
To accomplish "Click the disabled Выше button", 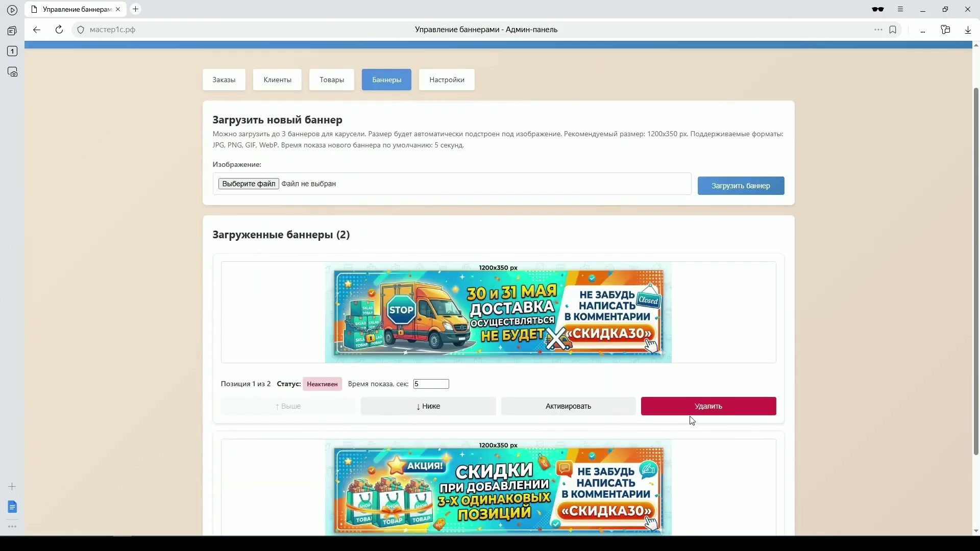I will click(x=288, y=406).
